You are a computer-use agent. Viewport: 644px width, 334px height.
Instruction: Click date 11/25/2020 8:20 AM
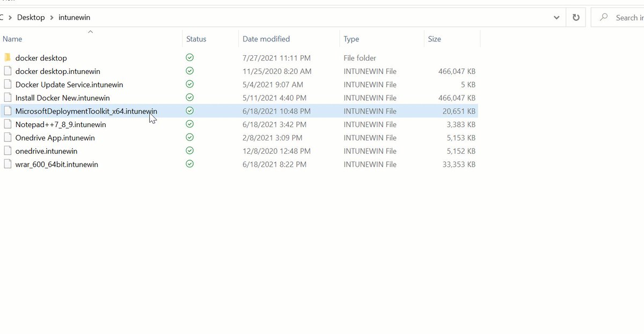pos(277,71)
